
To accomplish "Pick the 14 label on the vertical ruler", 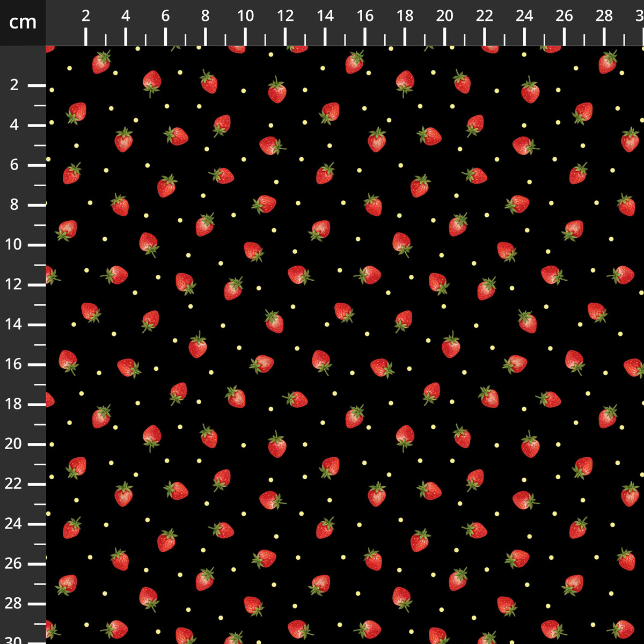I will 13,324.
